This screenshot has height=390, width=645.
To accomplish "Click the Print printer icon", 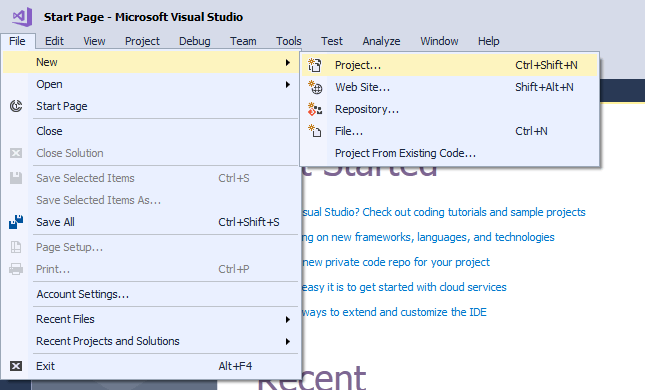I will [16, 269].
